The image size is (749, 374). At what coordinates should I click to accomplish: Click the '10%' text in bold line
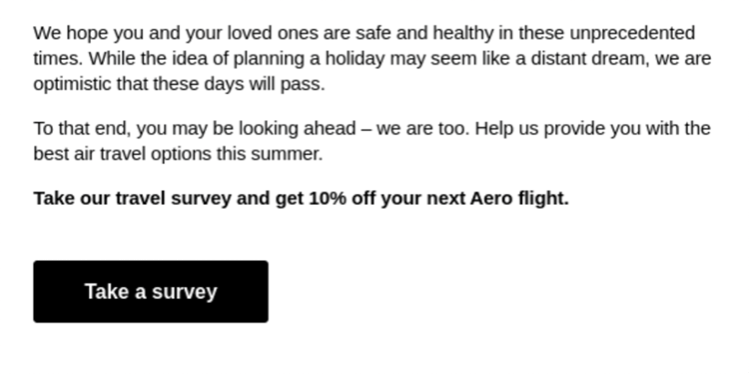point(327,198)
